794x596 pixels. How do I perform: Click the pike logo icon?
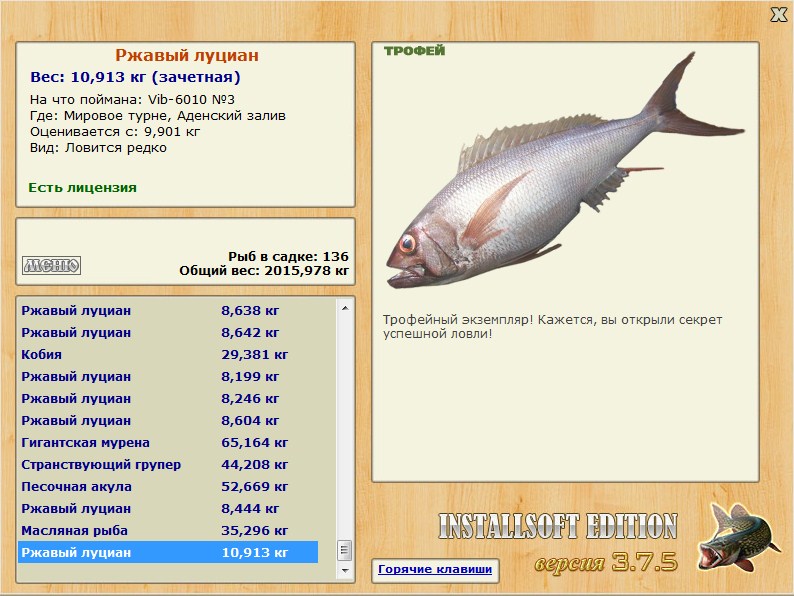click(x=738, y=538)
